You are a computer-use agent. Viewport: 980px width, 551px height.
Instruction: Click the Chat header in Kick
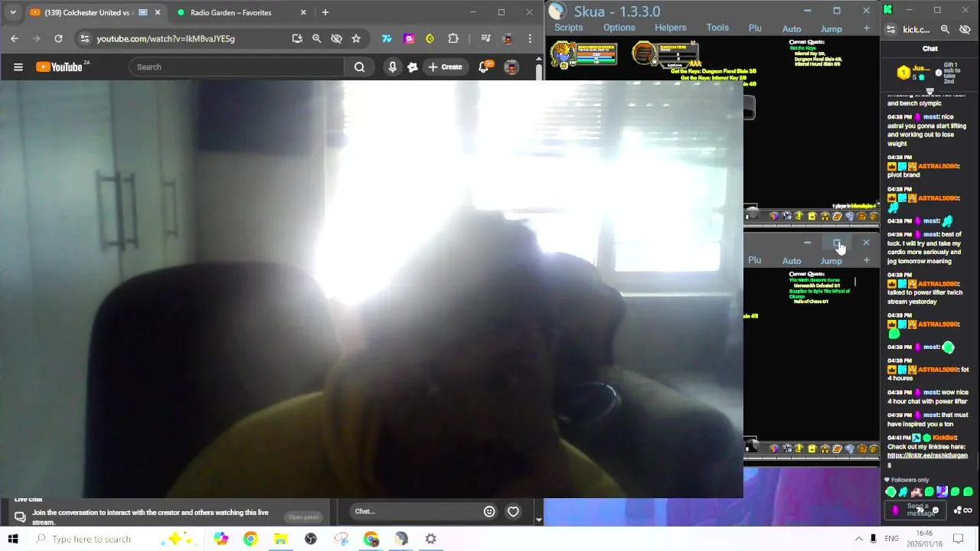pyautogui.click(x=930, y=48)
